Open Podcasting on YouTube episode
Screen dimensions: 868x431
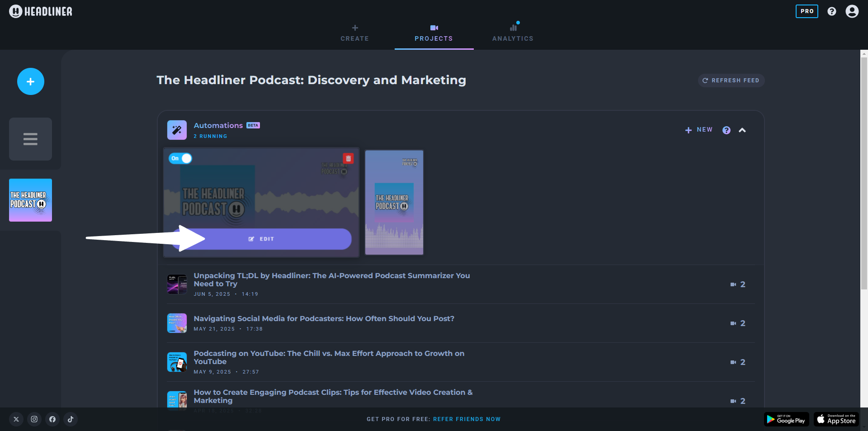[x=329, y=357]
